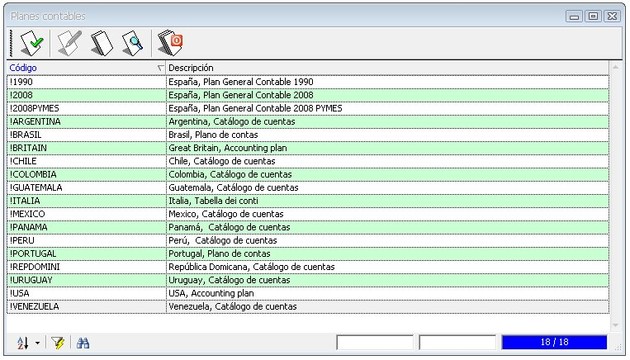The width and height of the screenshot is (630, 360).
Task: Open the sort order dropdown arrow
Action: 37,343
